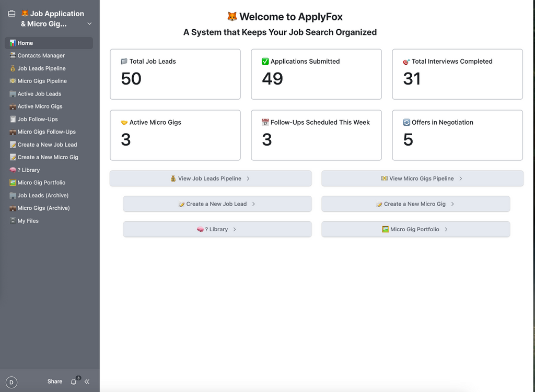Open the user avatar D
This screenshot has width=535, height=392.
(11, 382)
